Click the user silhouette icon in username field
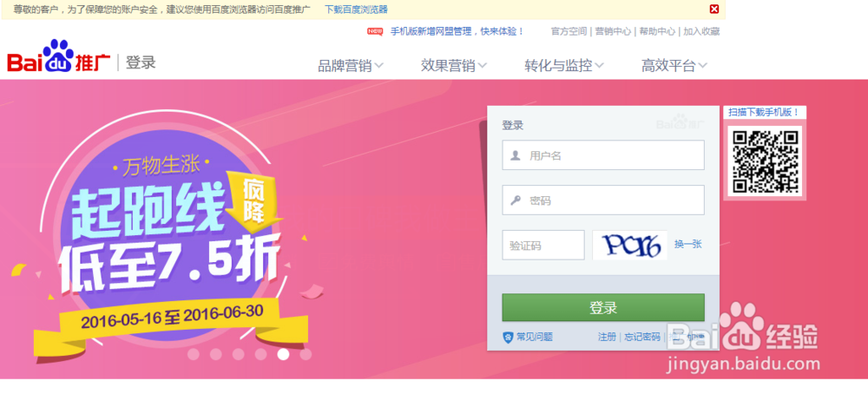Screen dimensions: 868x394 pyautogui.click(x=516, y=155)
